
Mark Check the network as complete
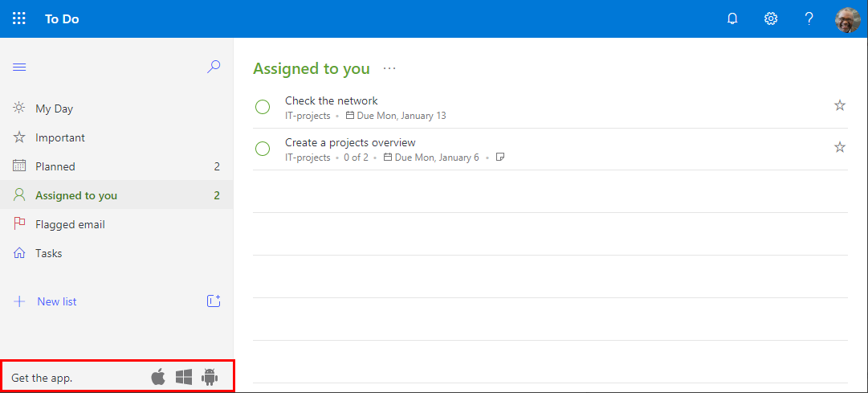coord(263,107)
